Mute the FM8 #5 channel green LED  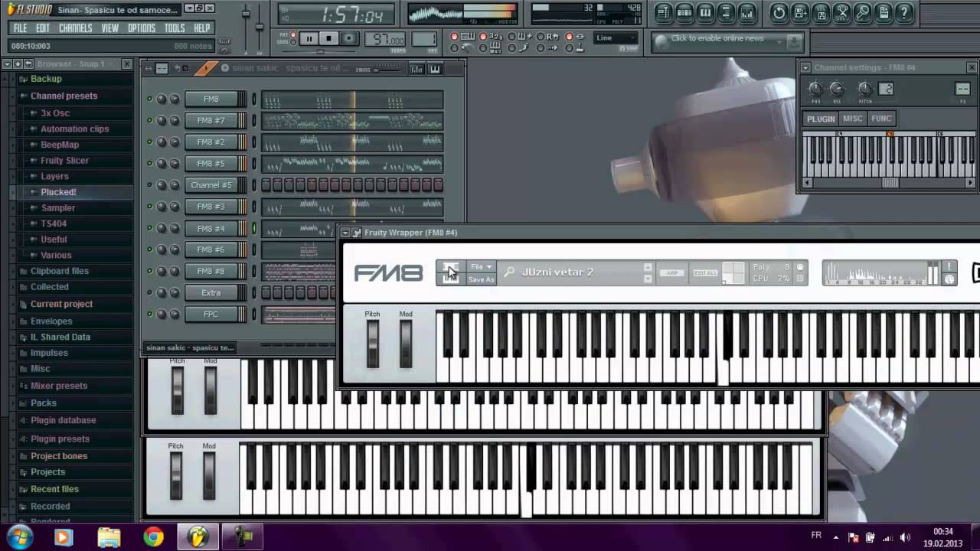pyautogui.click(x=149, y=163)
